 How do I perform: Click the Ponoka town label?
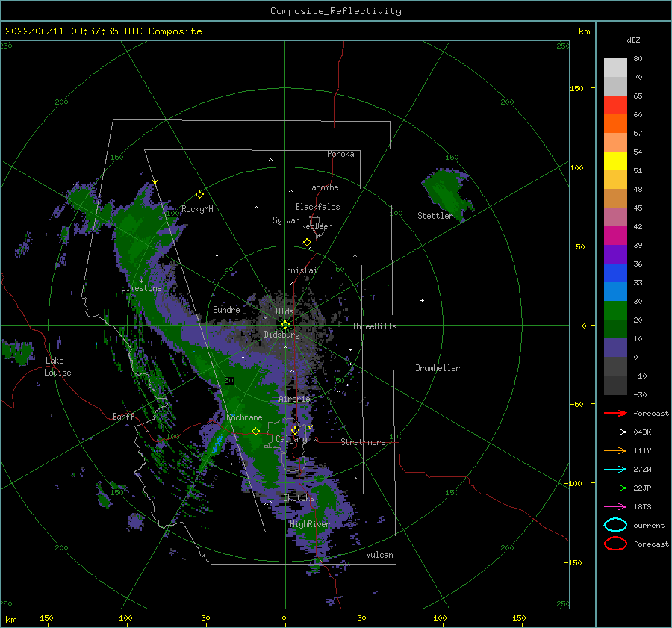pyautogui.click(x=340, y=154)
